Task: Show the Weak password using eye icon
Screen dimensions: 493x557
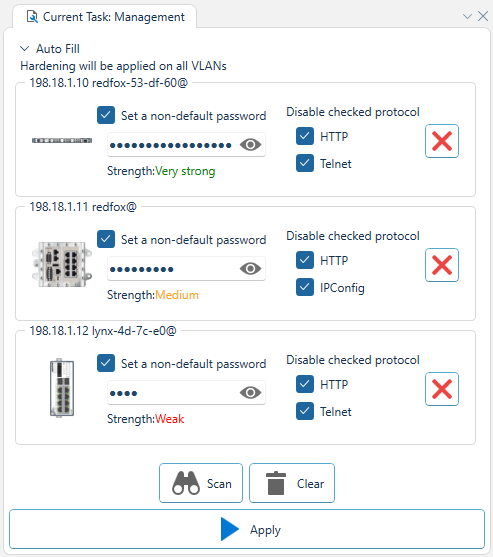Action: pos(250,393)
